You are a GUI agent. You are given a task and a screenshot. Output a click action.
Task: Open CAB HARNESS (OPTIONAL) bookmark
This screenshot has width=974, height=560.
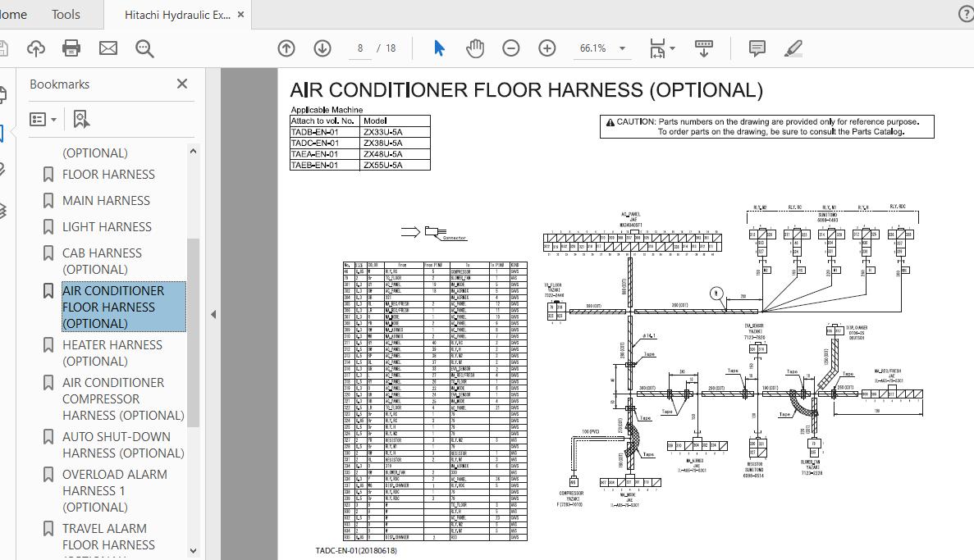102,262
